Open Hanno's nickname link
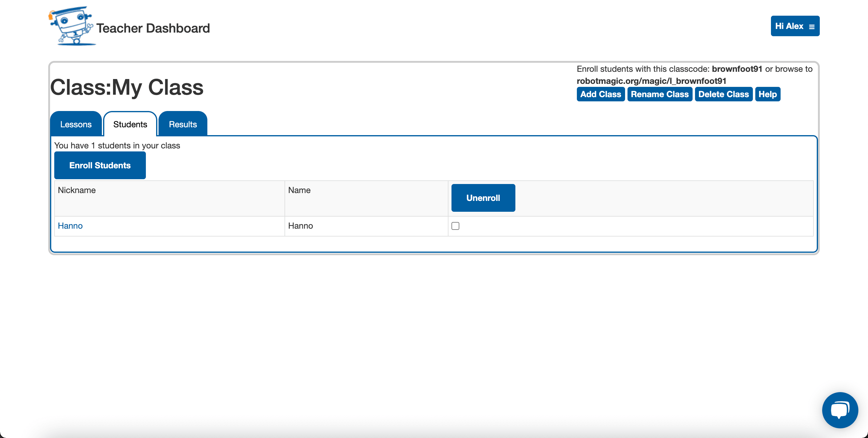This screenshot has width=868, height=438. (70, 226)
